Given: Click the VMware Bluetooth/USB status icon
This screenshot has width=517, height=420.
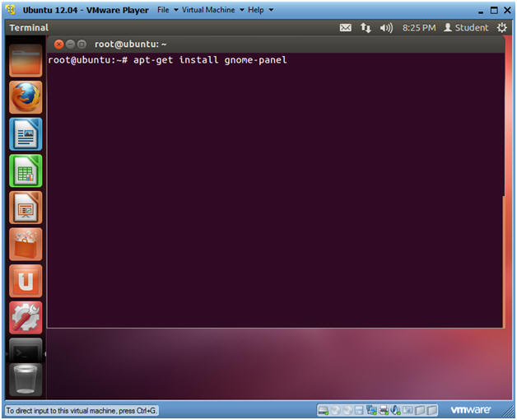Looking at the screenshot, I should 395,410.
